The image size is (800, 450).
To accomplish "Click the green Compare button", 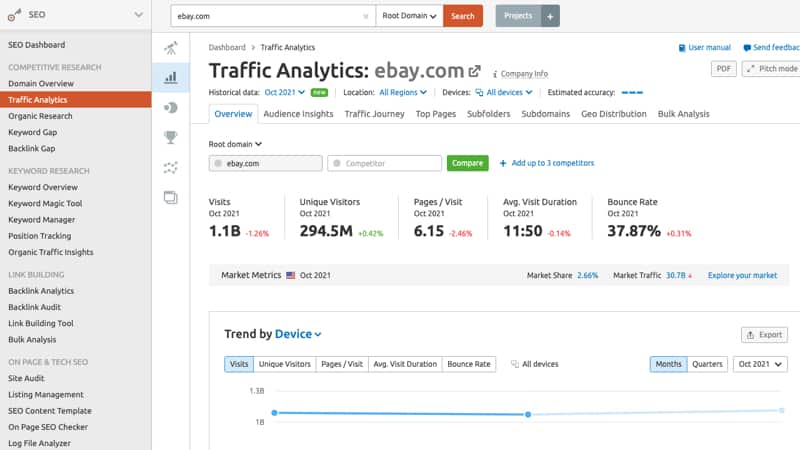I will point(467,163).
